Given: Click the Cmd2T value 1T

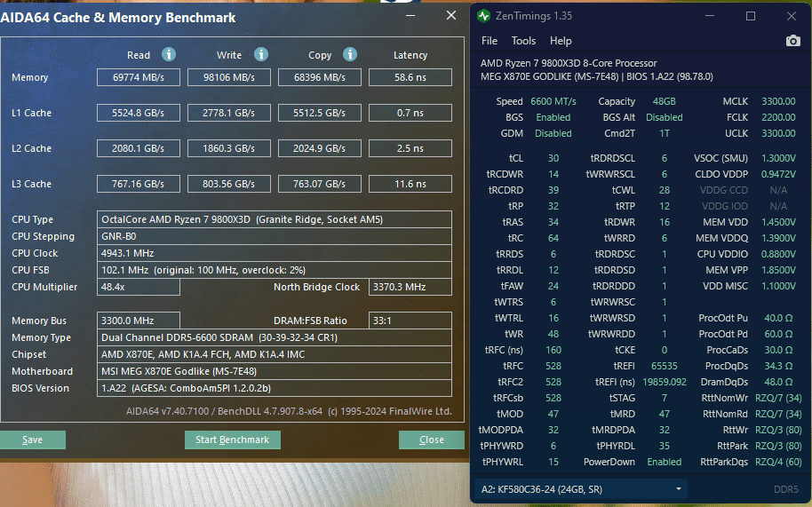Looking at the screenshot, I should tap(665, 133).
